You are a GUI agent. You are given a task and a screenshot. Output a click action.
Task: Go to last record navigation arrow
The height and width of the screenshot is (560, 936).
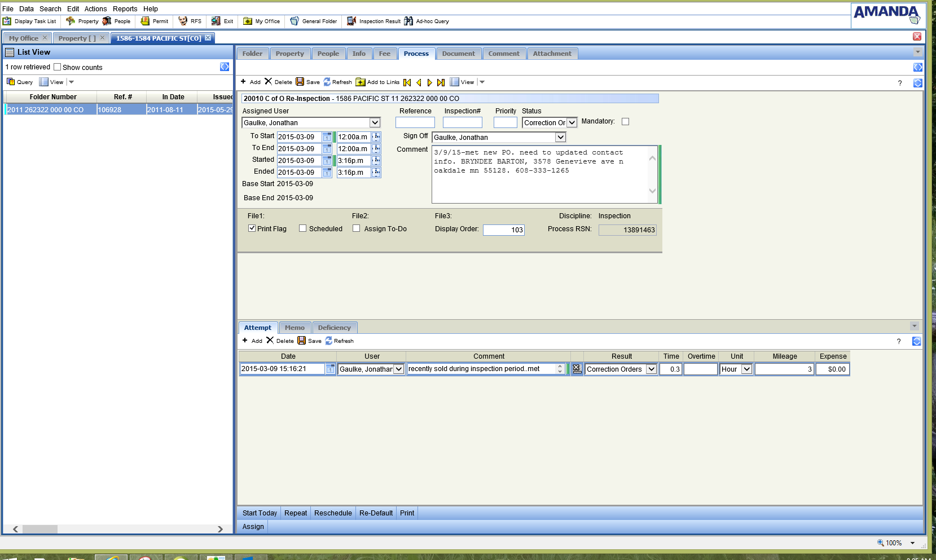coord(441,82)
